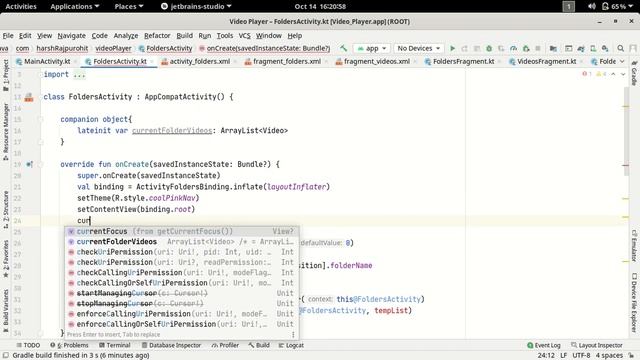Open the Terminal tool window

click(x=115, y=345)
